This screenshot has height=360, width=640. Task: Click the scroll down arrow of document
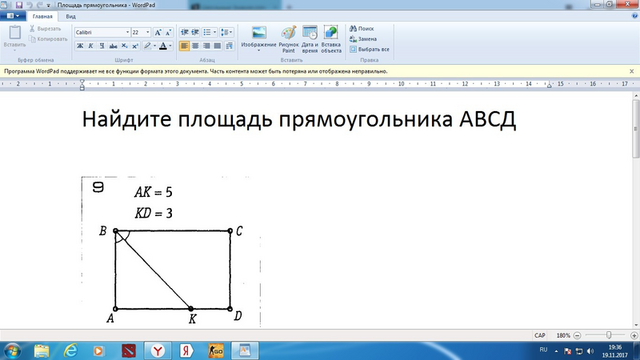(x=636, y=325)
